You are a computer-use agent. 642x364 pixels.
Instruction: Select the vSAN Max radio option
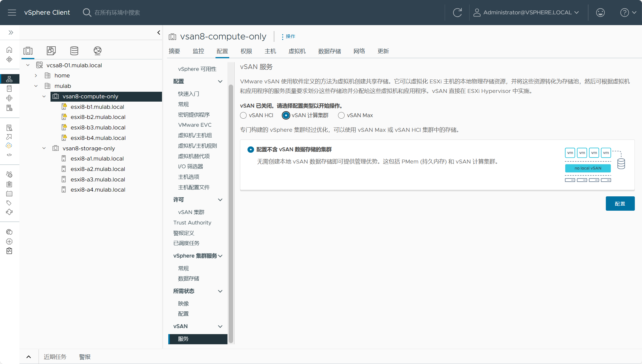[341, 115]
